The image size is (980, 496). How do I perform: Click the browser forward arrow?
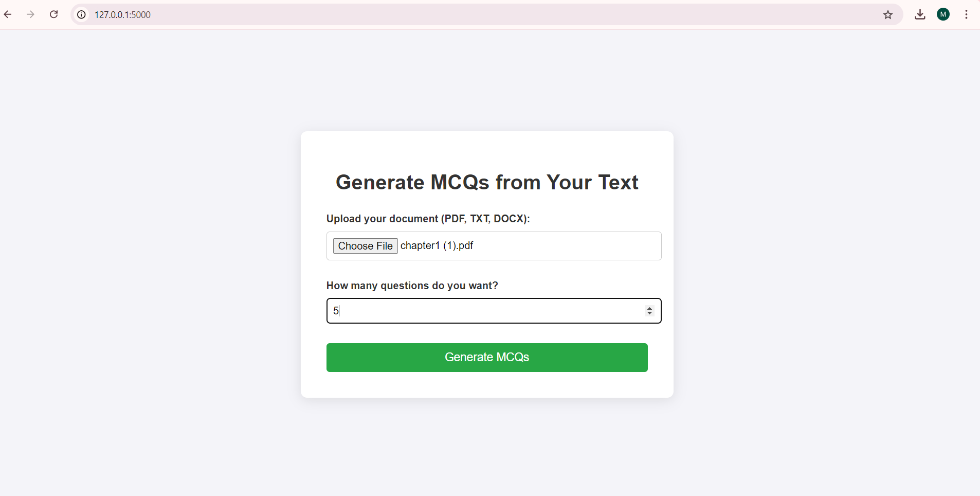pyautogui.click(x=31, y=14)
